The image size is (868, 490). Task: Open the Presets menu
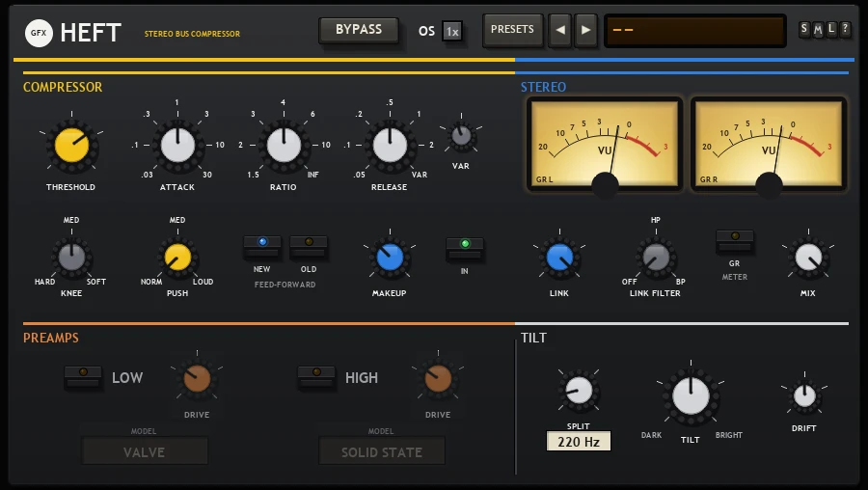[x=513, y=30]
